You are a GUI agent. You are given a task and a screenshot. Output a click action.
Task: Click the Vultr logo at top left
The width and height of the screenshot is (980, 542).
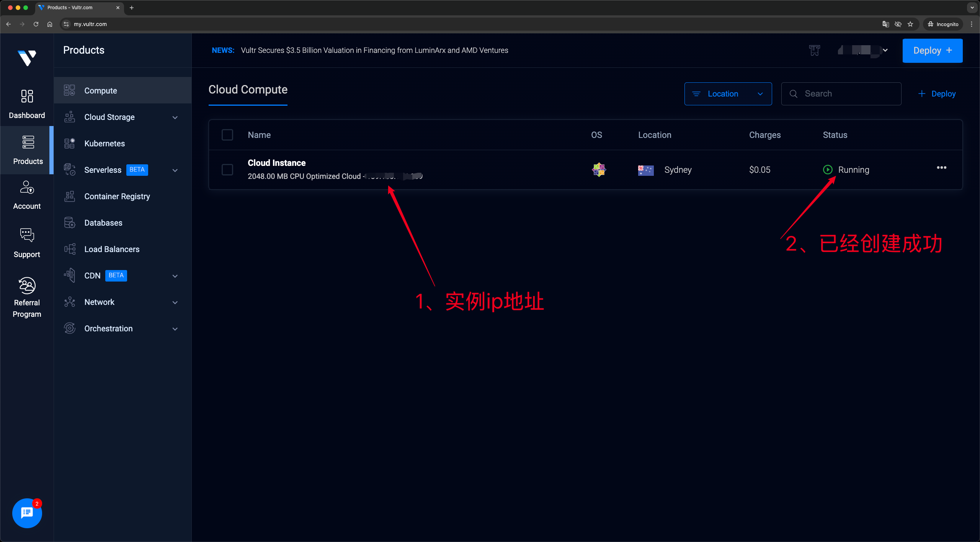pyautogui.click(x=27, y=58)
